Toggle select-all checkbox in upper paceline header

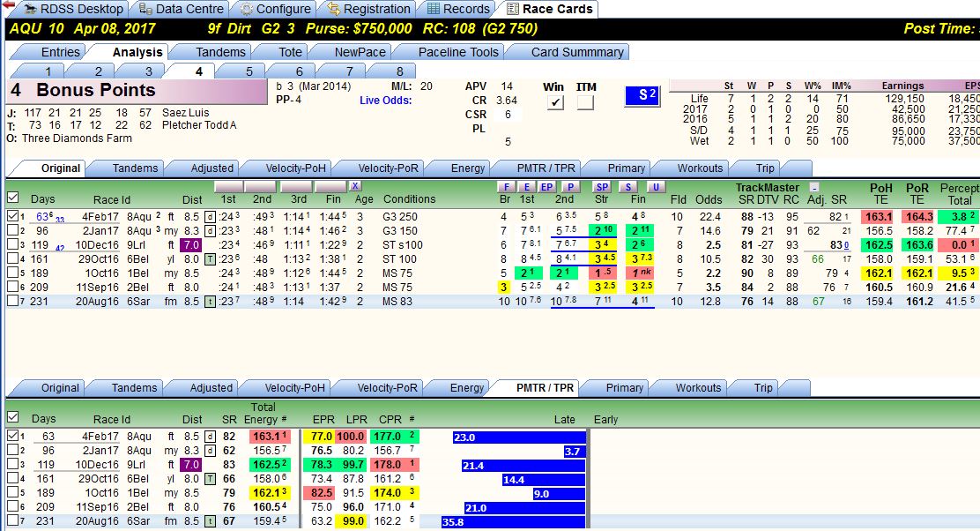click(x=12, y=198)
